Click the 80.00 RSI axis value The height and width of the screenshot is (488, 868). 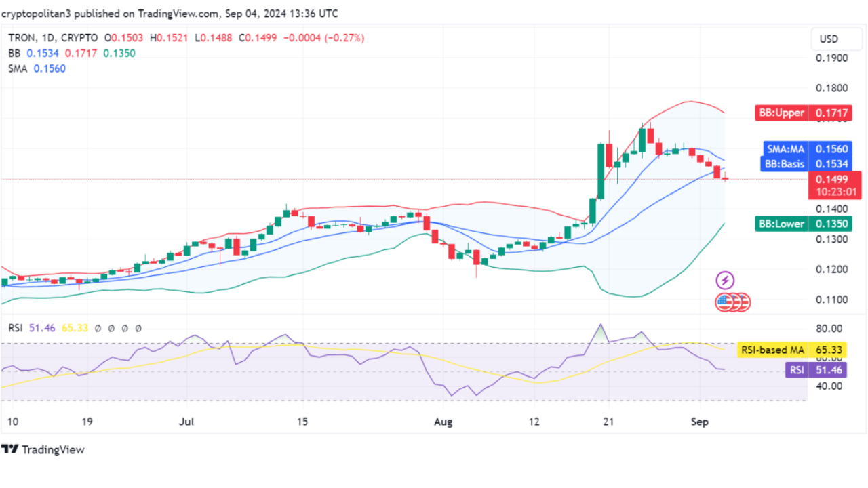pyautogui.click(x=830, y=329)
